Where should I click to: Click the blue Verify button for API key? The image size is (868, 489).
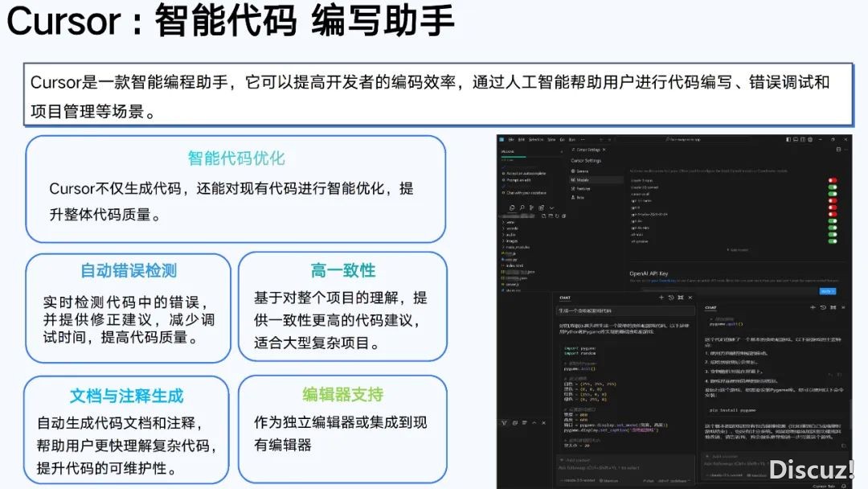pos(828,291)
